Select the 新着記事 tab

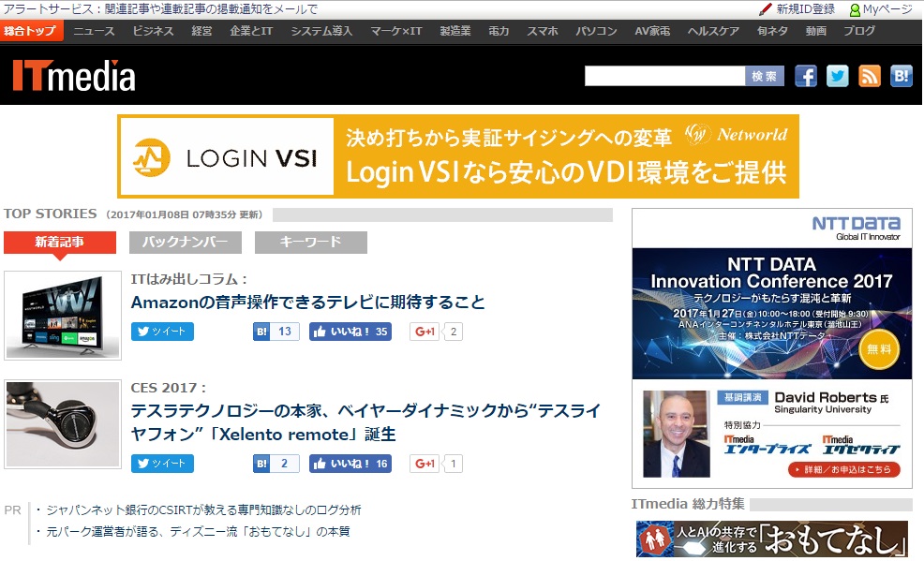pos(60,242)
